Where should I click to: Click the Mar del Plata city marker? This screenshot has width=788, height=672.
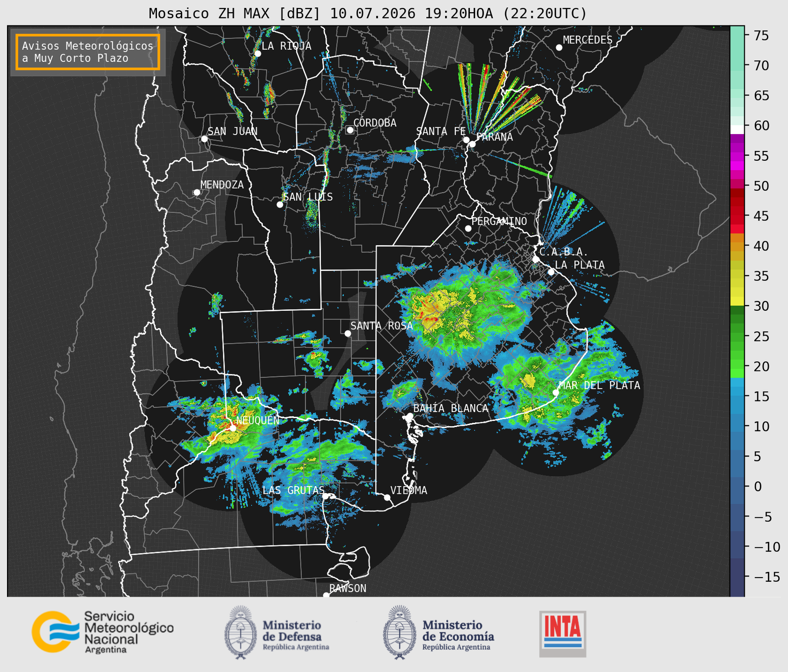tap(556, 392)
